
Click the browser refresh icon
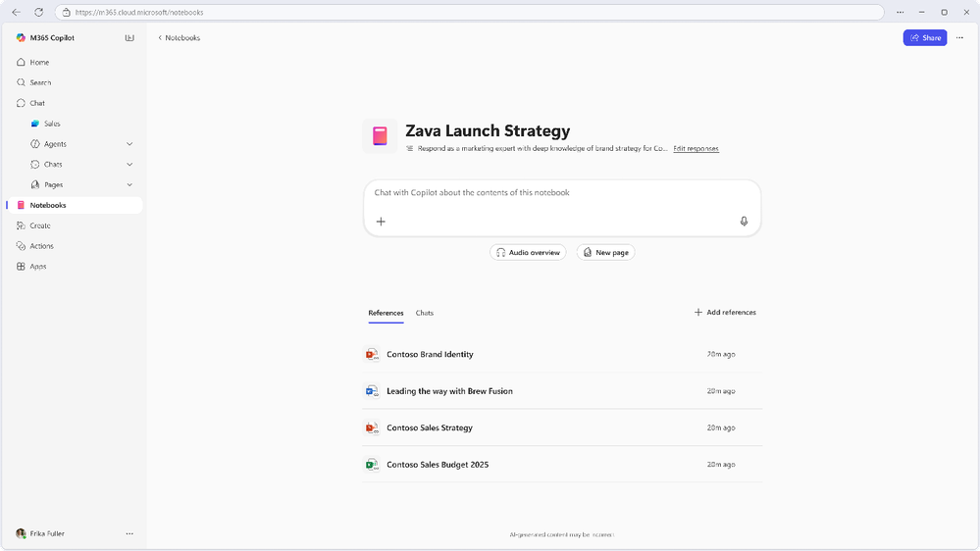point(39,12)
